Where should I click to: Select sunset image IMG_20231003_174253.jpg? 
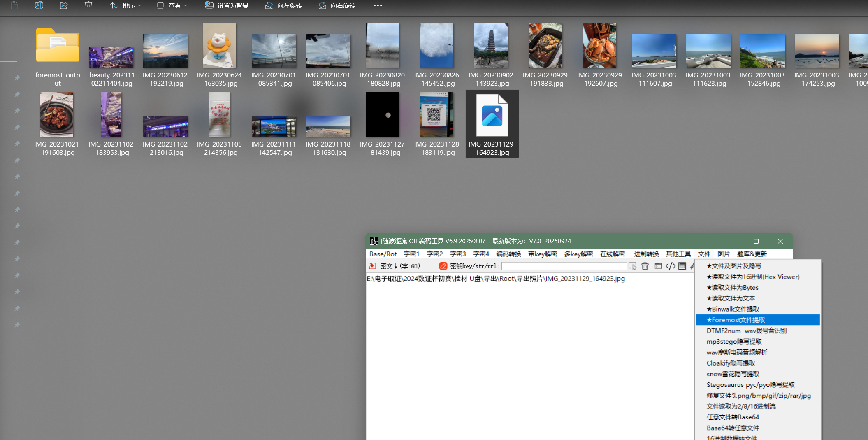[817, 51]
